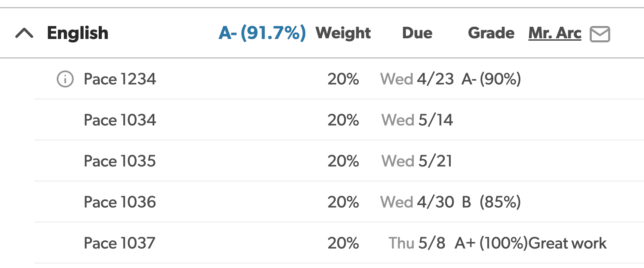Image resolution: width=644 pixels, height=268 pixels.
Task: Click the email envelope icon for Mr. Arc
Action: (600, 34)
